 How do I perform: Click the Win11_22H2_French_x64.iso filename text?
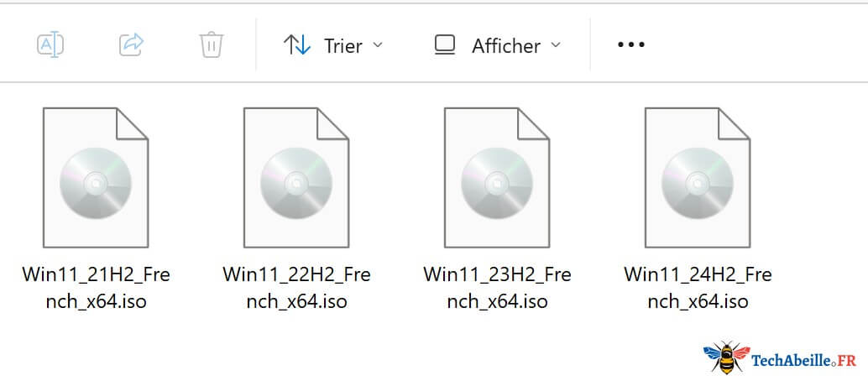pyautogui.click(x=296, y=288)
